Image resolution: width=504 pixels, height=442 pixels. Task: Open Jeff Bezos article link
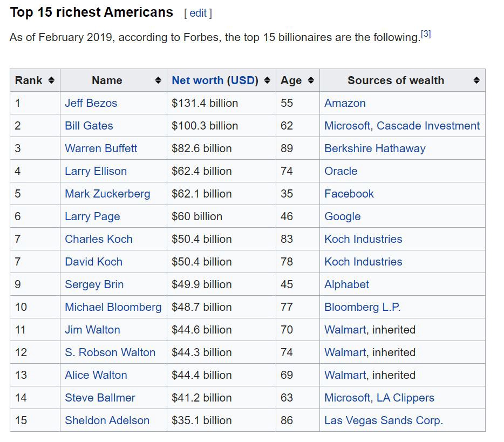pos(91,103)
